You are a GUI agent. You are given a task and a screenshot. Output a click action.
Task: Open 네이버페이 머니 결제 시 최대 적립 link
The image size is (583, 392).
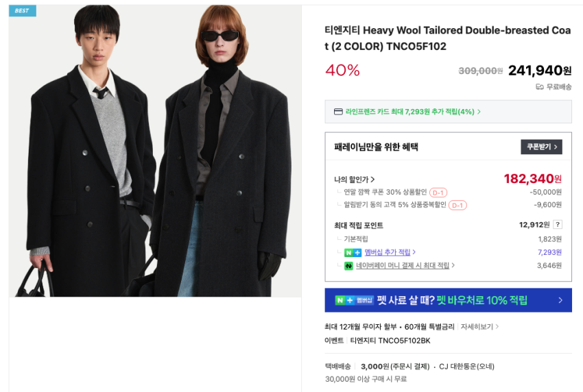click(403, 265)
